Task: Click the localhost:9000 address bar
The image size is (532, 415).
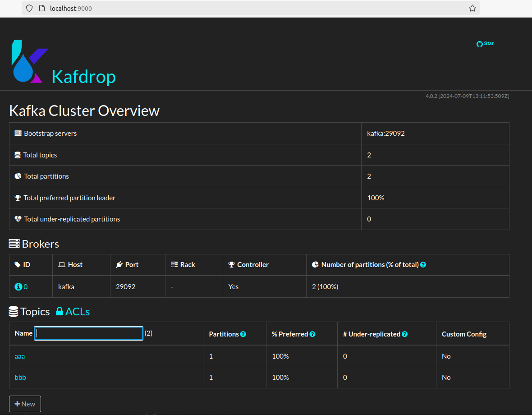Action: (x=251, y=8)
